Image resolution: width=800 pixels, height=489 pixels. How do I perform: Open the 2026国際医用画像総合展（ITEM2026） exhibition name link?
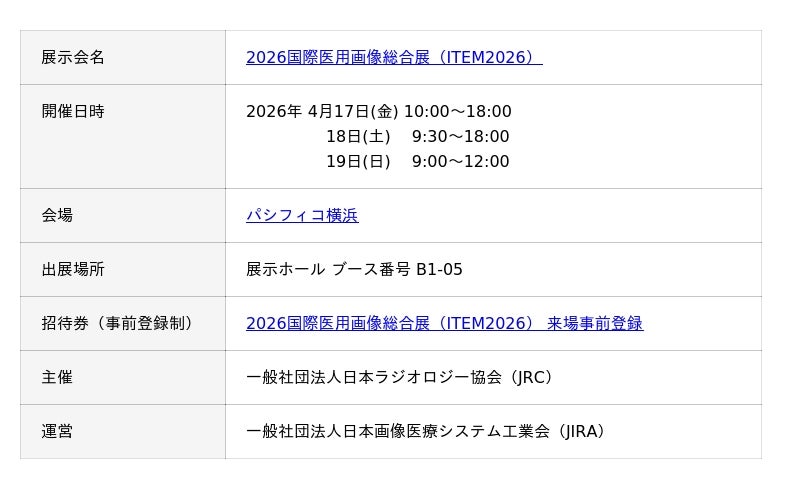click(x=393, y=58)
